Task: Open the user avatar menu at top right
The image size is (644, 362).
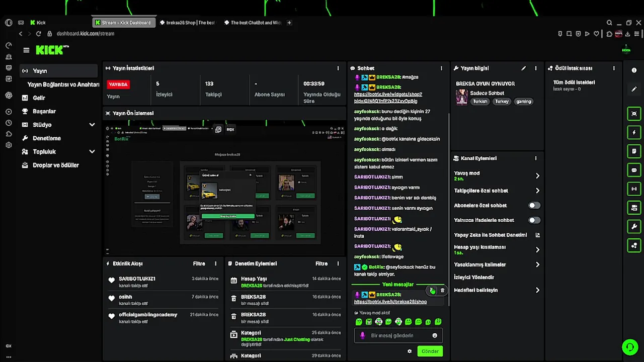Action: click(626, 50)
